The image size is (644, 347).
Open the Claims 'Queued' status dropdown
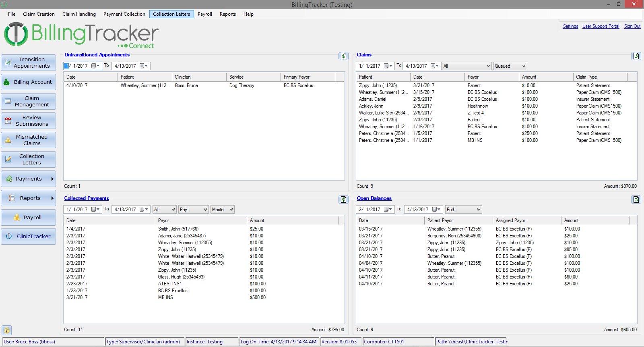click(x=523, y=66)
